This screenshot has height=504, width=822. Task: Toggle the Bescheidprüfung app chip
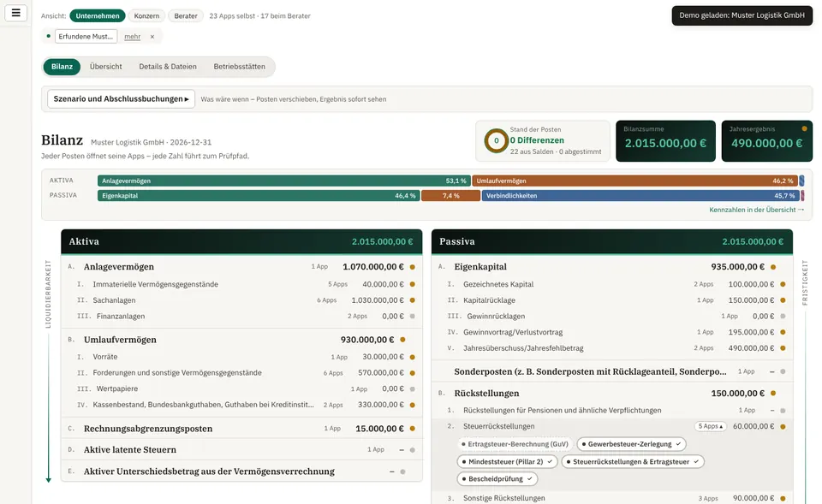[x=497, y=479]
